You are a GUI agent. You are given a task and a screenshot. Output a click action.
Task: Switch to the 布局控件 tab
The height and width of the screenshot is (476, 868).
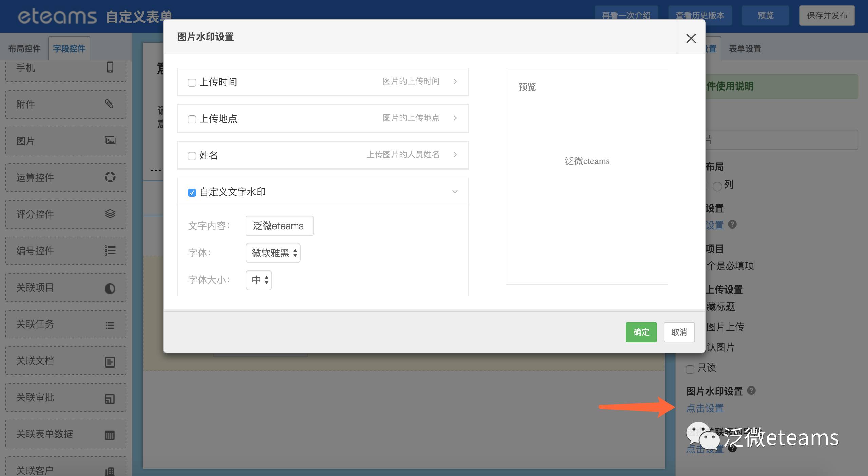[x=24, y=48]
